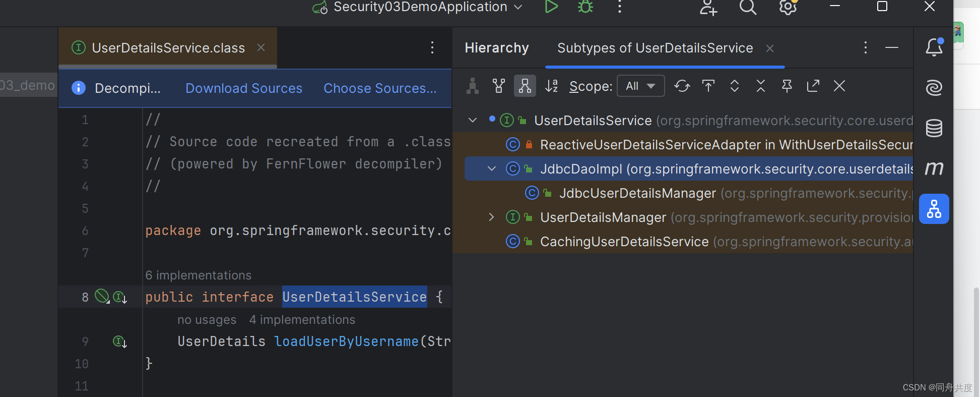
Task: Open Hierarchy panel options menu
Action: [866, 48]
